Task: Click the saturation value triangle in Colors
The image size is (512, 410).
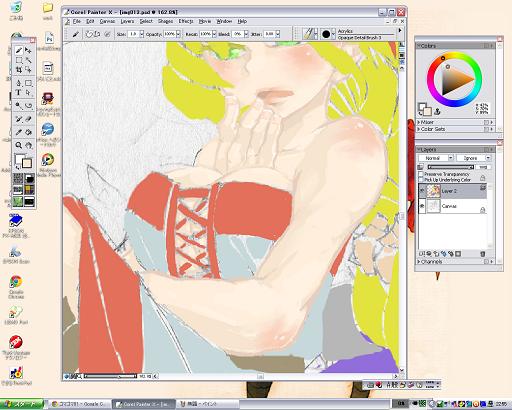Action: 454,80
